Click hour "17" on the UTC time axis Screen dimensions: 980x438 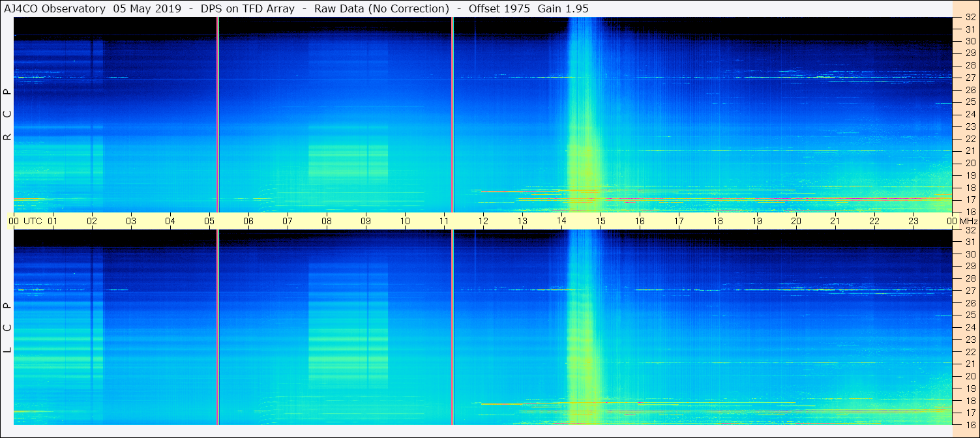point(679,221)
